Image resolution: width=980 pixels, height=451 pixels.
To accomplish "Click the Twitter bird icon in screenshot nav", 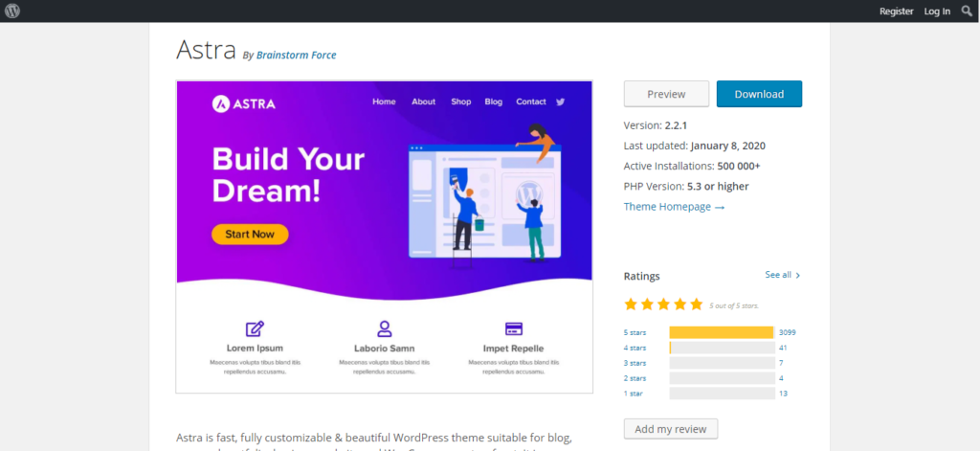I will 560,101.
